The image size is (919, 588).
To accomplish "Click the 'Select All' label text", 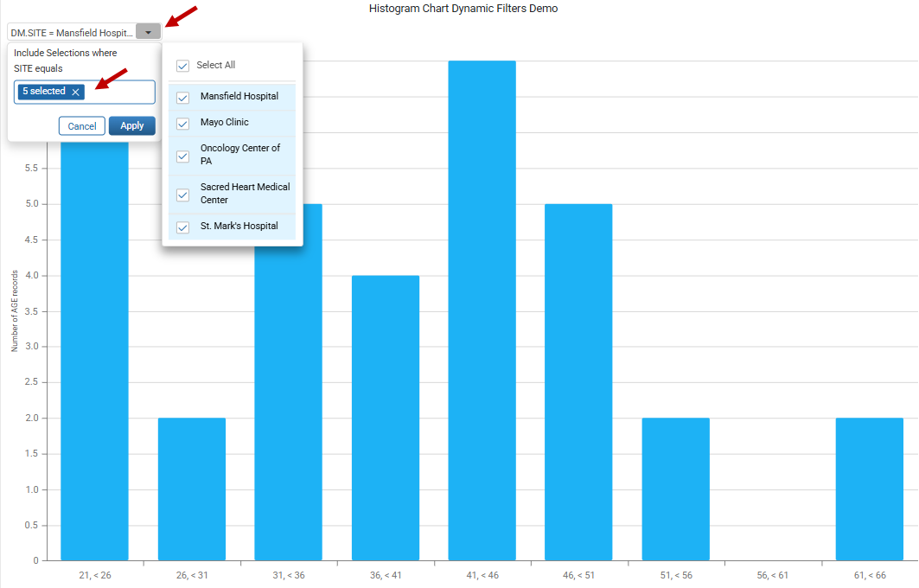I will pyautogui.click(x=215, y=65).
